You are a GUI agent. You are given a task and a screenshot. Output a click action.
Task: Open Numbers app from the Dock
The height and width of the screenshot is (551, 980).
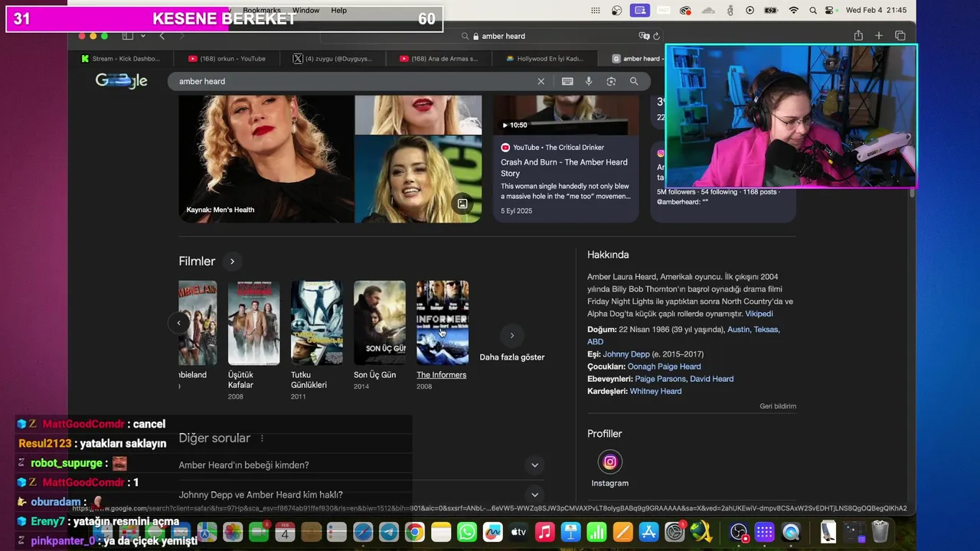click(596, 532)
